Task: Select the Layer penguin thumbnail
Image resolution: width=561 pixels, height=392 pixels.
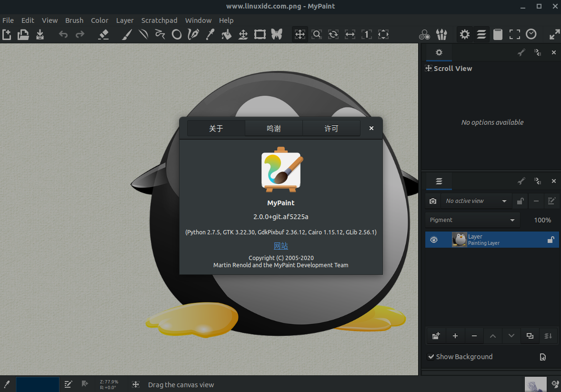Action: point(459,240)
